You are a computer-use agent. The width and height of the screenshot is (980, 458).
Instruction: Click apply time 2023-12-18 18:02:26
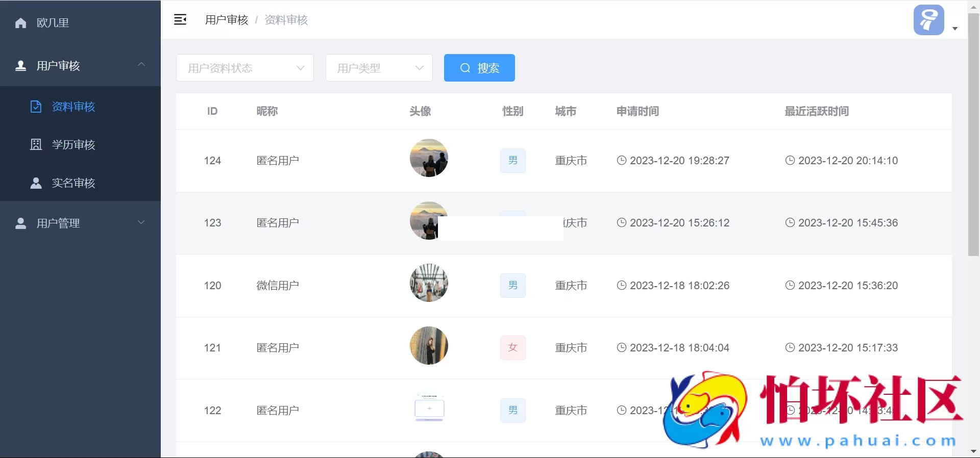[679, 286]
